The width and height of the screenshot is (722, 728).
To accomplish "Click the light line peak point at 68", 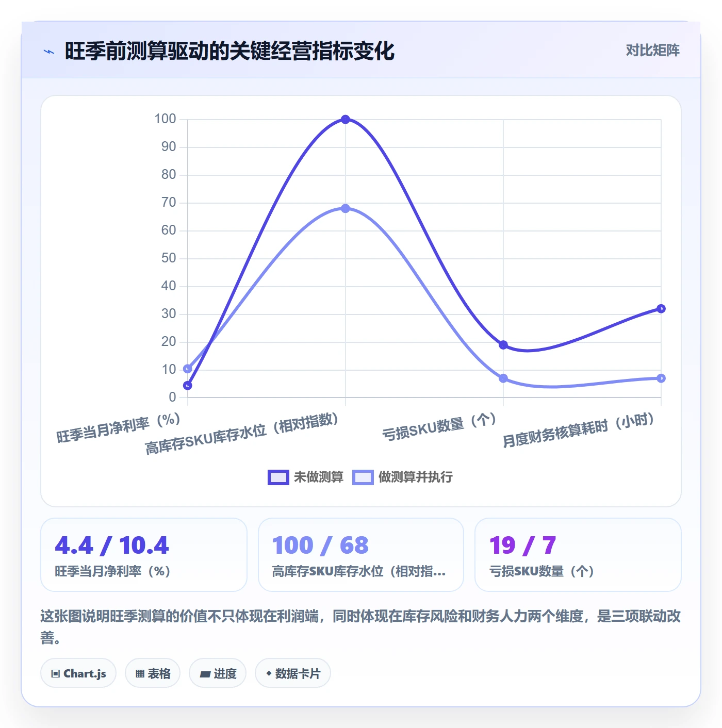I will tap(346, 208).
